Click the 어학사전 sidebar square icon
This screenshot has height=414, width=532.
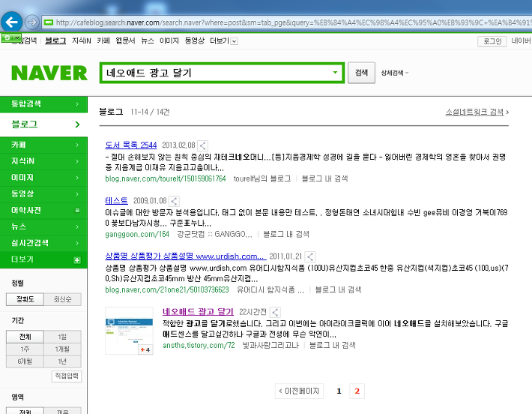point(77,210)
